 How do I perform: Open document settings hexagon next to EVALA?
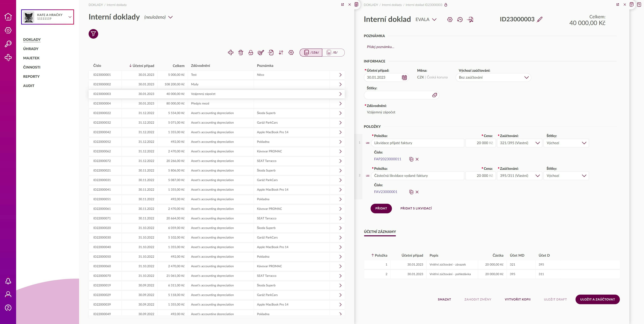(450, 19)
